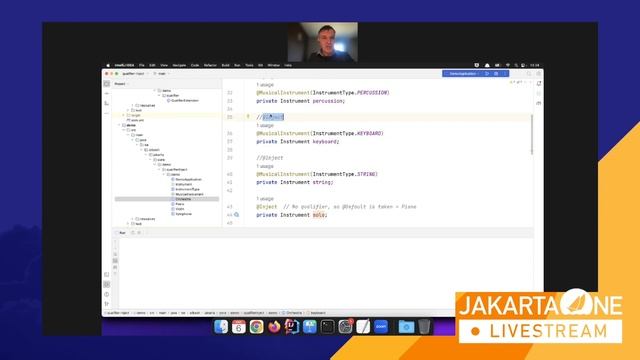Select Xylophone class in project tree
The image size is (640, 360).
pyautogui.click(x=183, y=214)
